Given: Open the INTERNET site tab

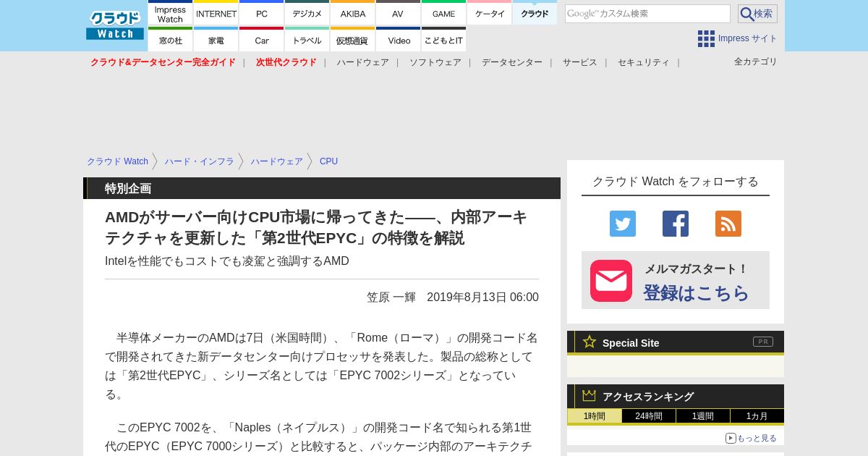Looking at the screenshot, I should tap(216, 13).
